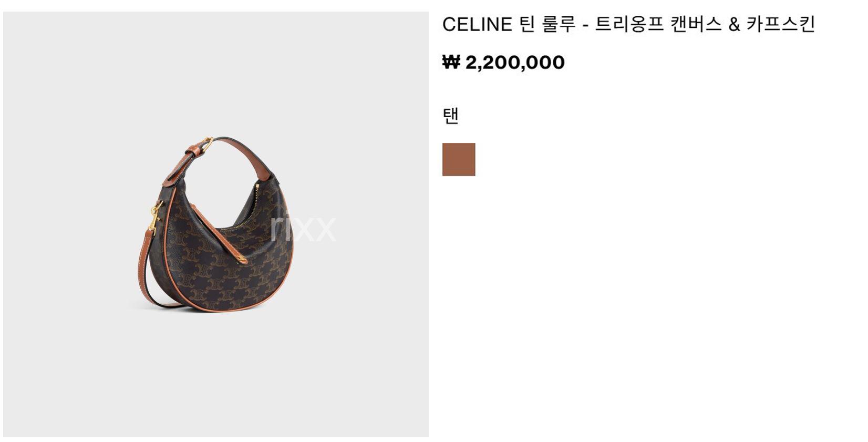The height and width of the screenshot is (442, 868).
Task: Click the ampersand in the product title
Action: point(735,25)
